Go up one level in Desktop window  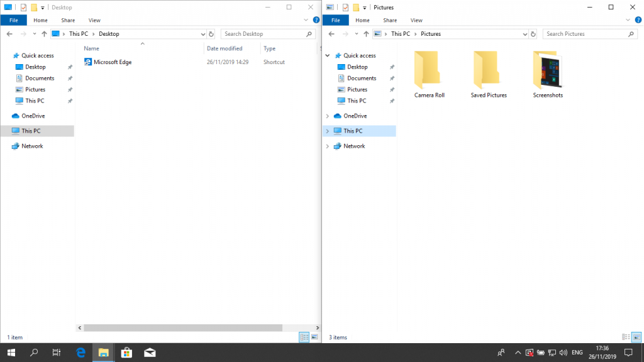(44, 34)
